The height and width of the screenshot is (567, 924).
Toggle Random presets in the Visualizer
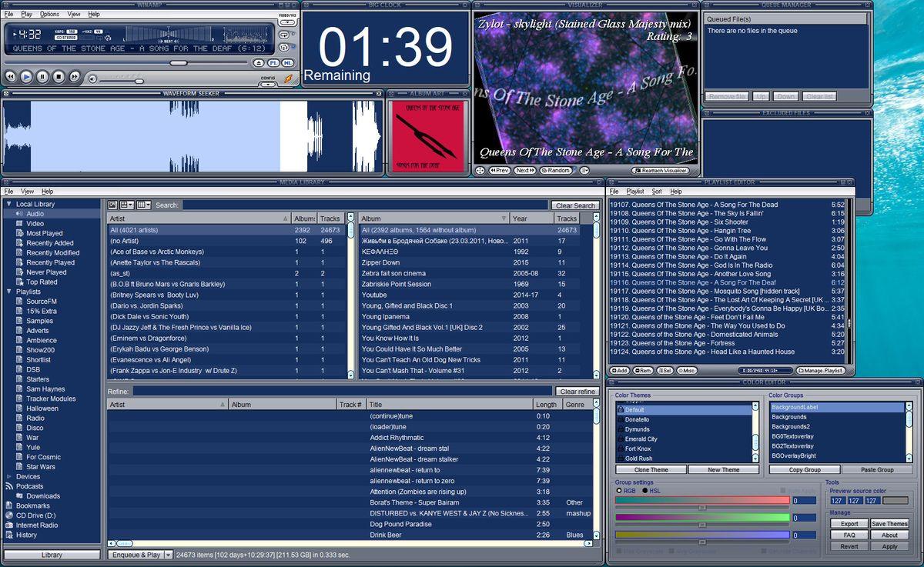pos(556,171)
